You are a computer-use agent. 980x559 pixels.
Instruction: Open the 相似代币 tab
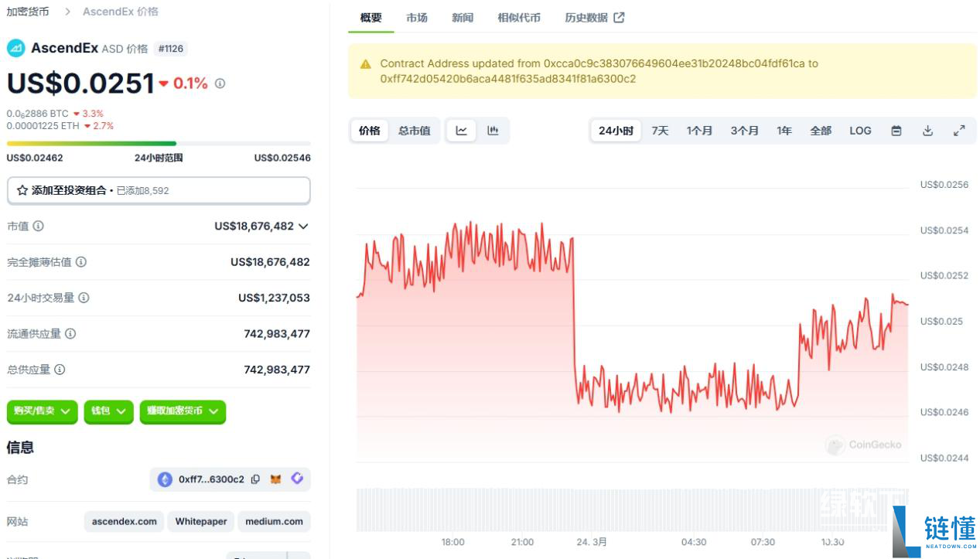point(519,18)
